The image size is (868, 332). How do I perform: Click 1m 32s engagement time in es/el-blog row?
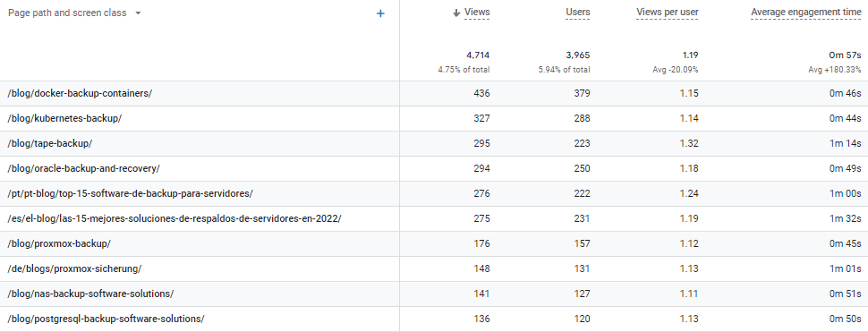point(846,218)
